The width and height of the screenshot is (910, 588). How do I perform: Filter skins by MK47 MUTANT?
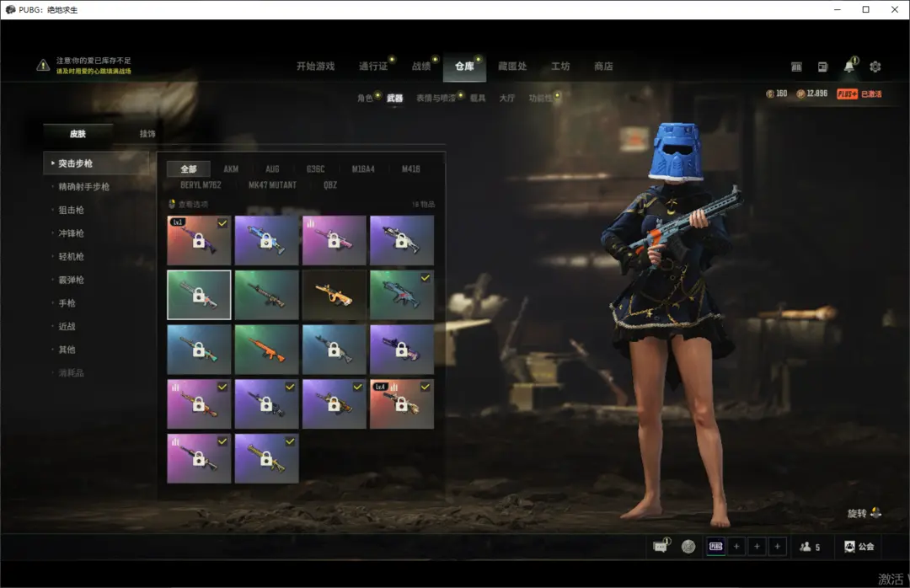272,185
